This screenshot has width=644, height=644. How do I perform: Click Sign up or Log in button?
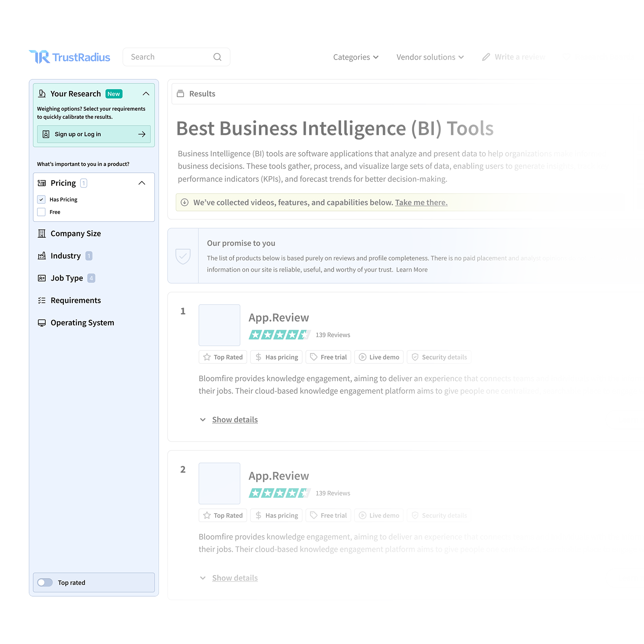(x=94, y=134)
